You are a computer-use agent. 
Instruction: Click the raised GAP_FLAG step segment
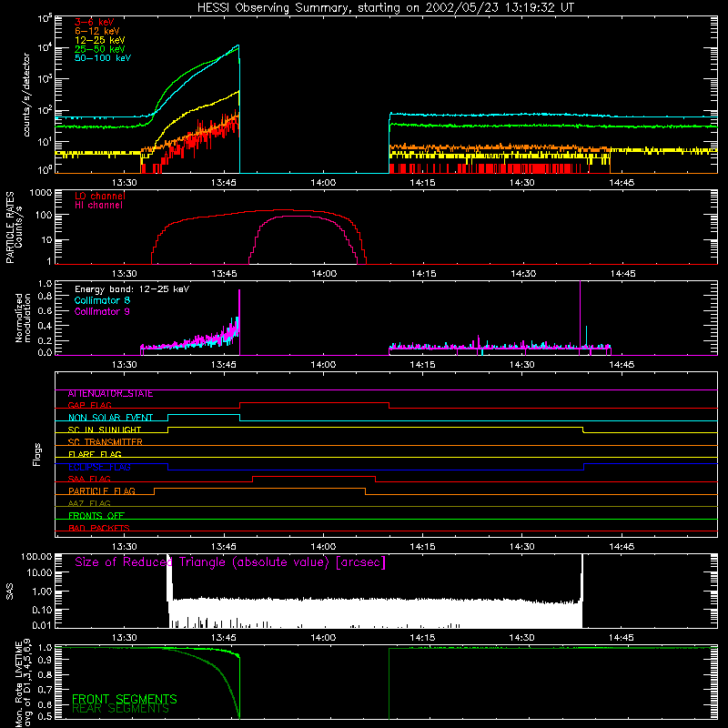point(314,403)
